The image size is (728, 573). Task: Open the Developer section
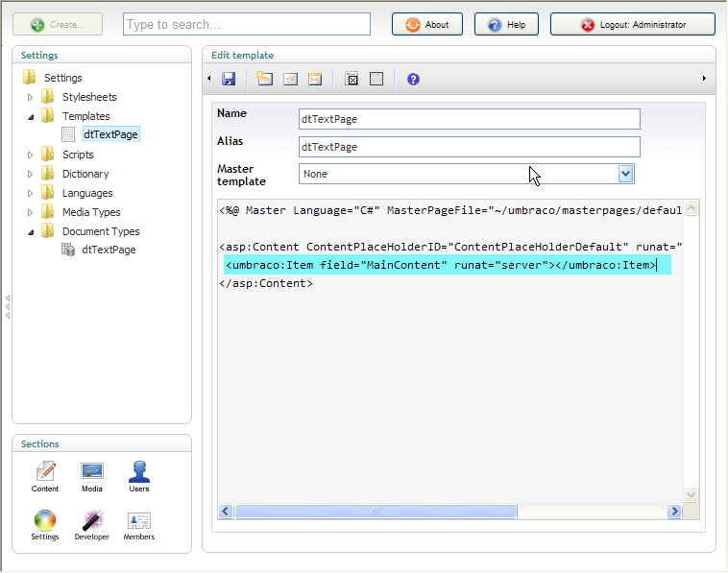92,525
